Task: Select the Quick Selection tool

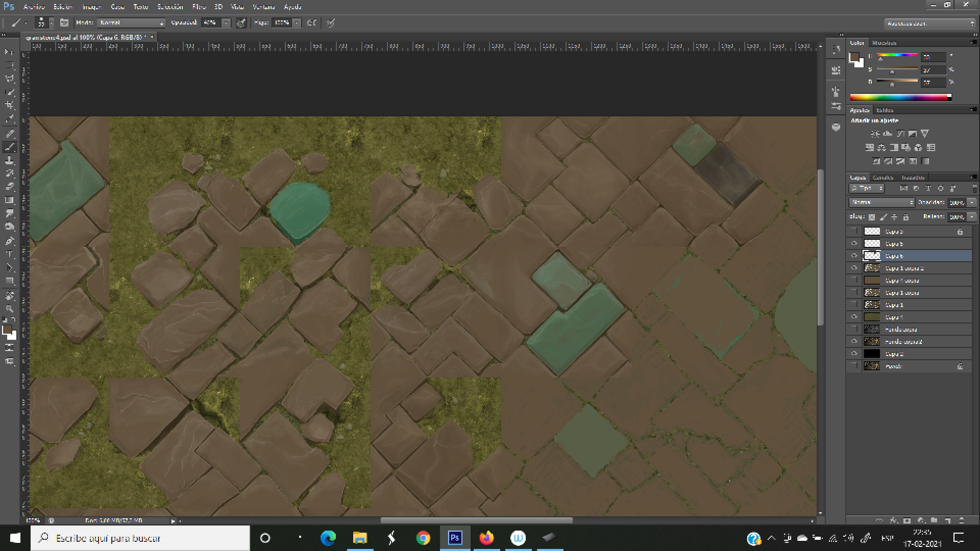Action: pyautogui.click(x=9, y=92)
